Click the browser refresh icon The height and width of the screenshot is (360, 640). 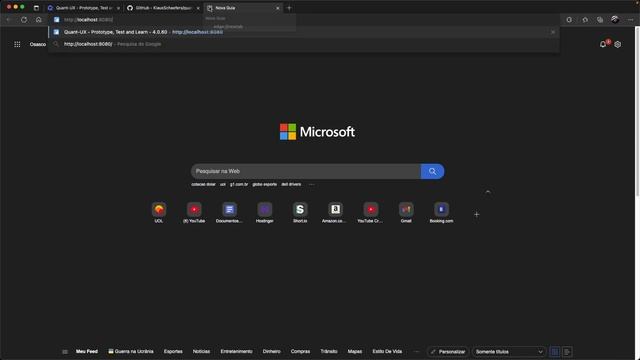[24, 19]
